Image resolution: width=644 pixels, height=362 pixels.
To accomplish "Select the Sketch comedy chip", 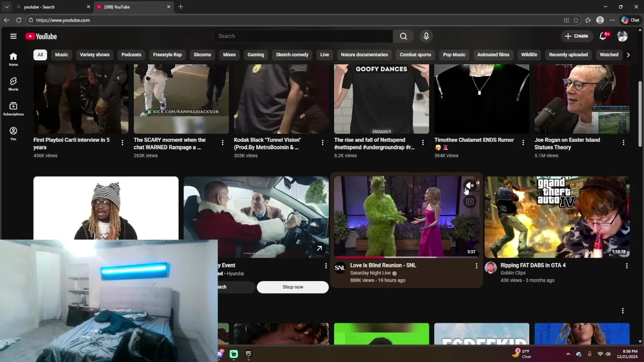I will tap(292, 55).
